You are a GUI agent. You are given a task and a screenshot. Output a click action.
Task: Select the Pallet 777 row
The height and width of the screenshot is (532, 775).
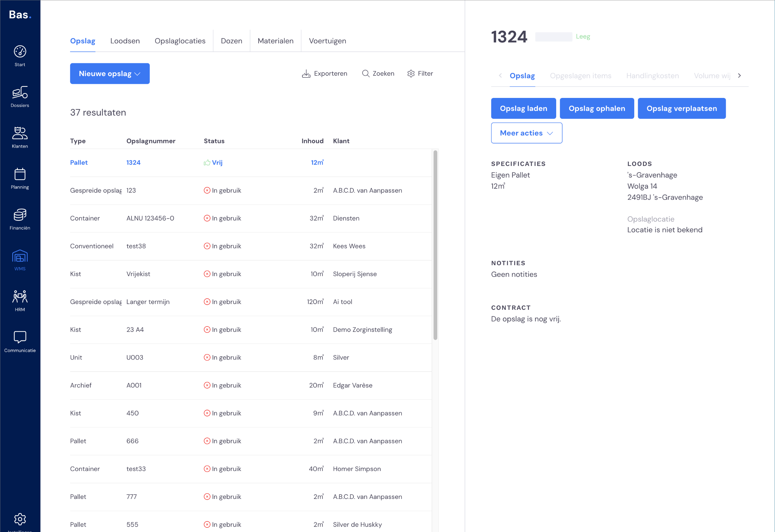[x=251, y=497]
